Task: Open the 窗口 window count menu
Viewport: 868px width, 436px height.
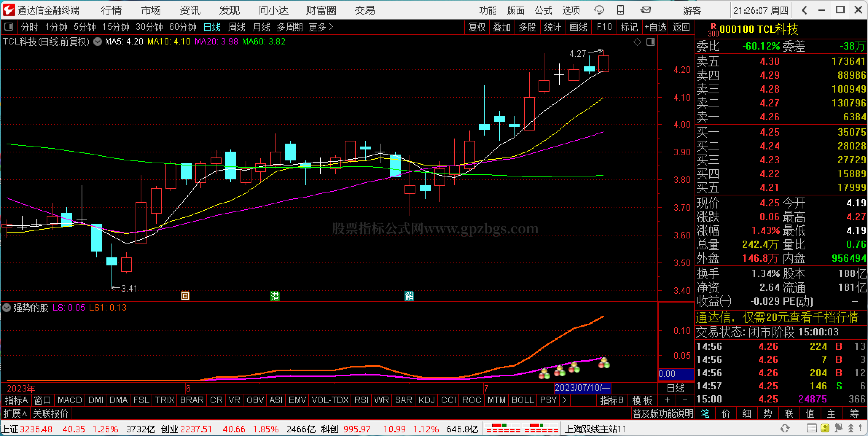Action: [43, 400]
